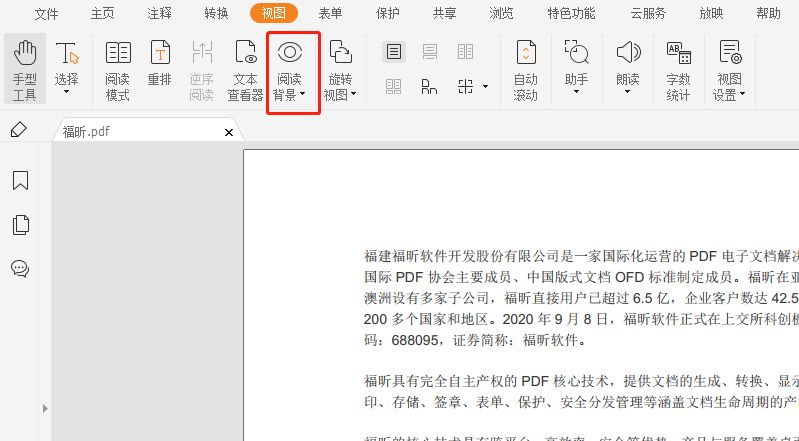The image size is (799, 441).
Task: Open Reading Background (阅读背景) eye icon
Action: pyautogui.click(x=290, y=52)
